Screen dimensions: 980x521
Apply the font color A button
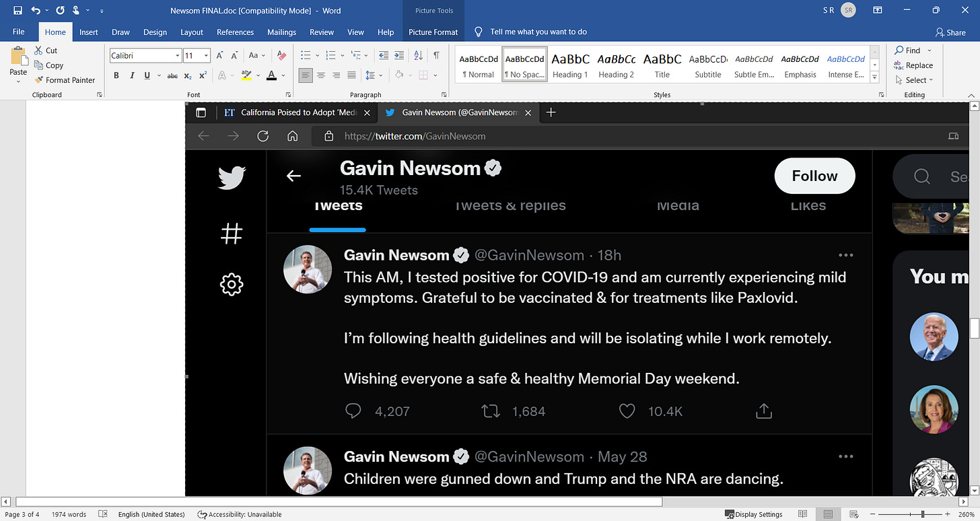tap(271, 75)
